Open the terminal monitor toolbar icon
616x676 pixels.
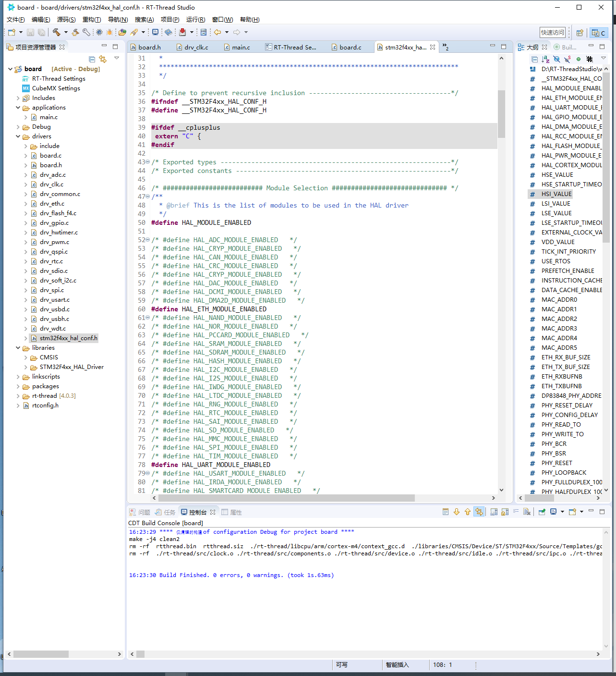tap(155, 32)
